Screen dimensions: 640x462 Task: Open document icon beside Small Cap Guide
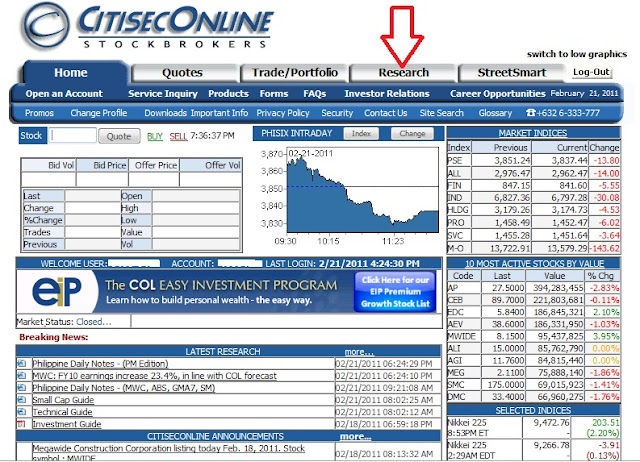(21, 400)
